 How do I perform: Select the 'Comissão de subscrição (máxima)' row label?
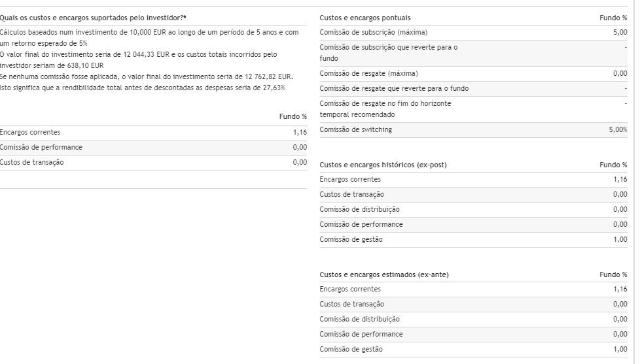click(x=372, y=32)
